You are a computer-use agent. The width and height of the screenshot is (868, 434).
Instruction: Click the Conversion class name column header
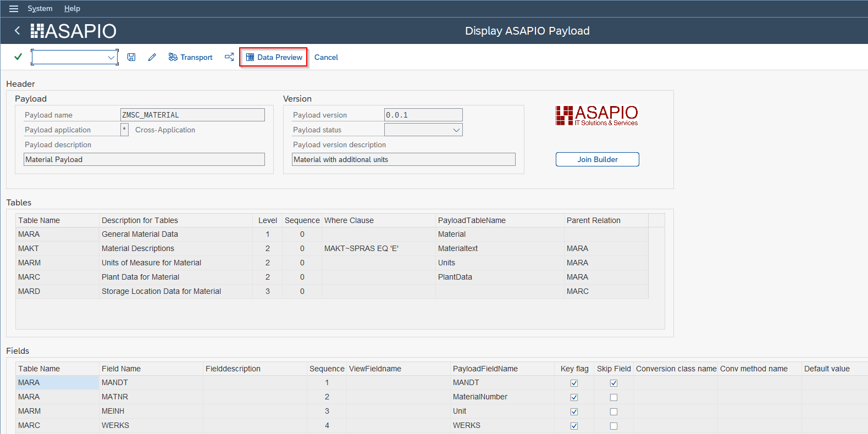point(676,369)
